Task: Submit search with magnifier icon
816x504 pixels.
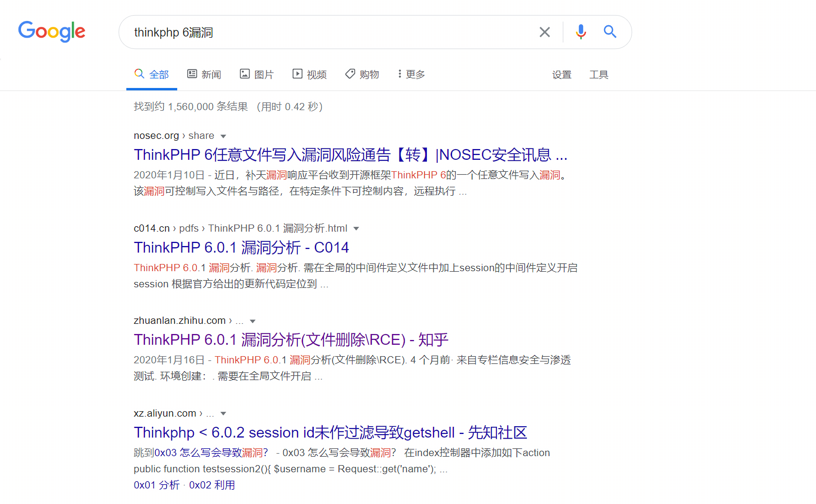Action: point(610,32)
